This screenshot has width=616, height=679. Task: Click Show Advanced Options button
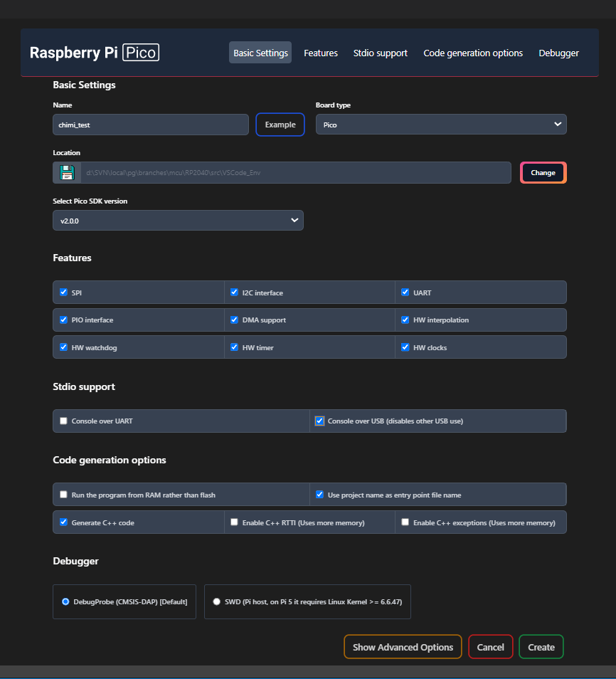click(x=403, y=646)
